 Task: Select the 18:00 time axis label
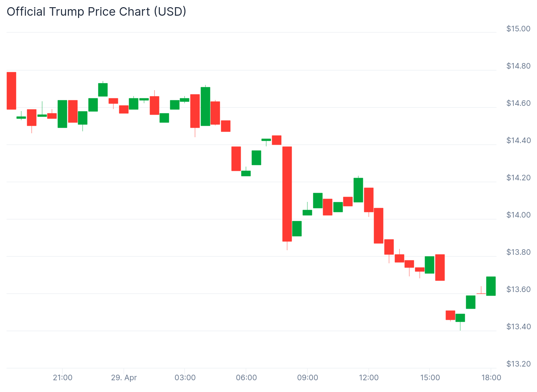(x=491, y=378)
